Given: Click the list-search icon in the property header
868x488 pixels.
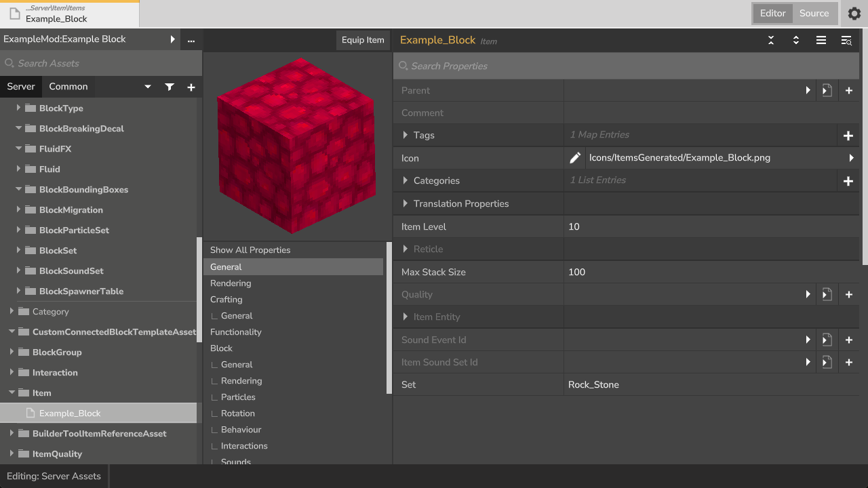Looking at the screenshot, I should pyautogui.click(x=846, y=41).
